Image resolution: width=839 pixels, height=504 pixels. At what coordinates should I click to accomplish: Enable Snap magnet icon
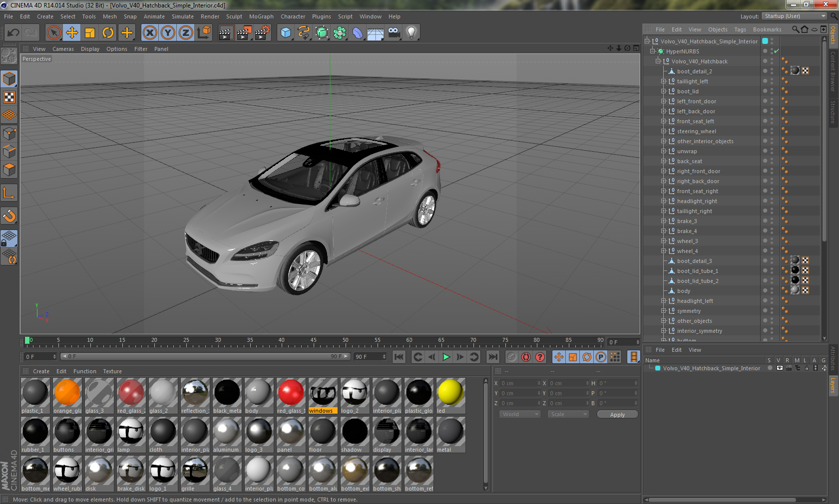point(9,216)
